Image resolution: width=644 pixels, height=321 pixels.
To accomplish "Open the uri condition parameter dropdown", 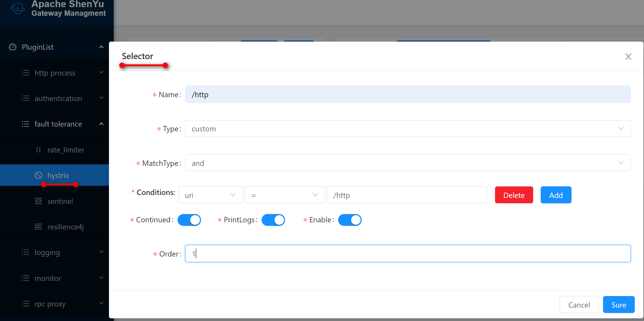I will pyautogui.click(x=210, y=195).
